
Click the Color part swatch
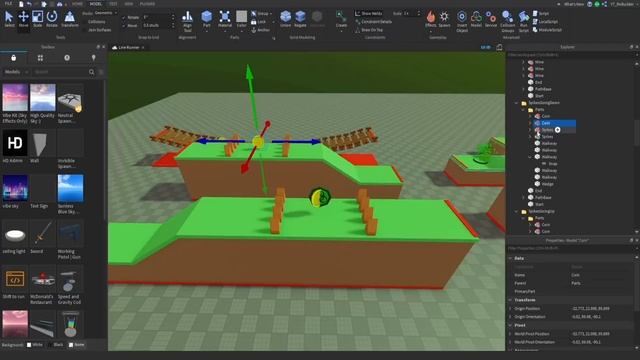point(241,17)
